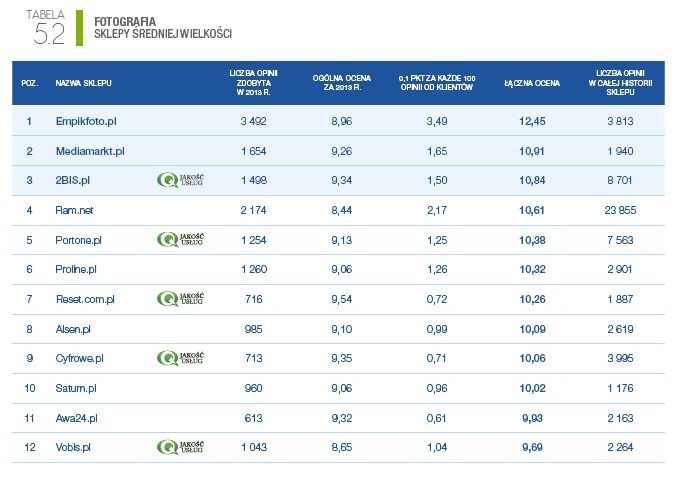The image size is (681, 488).
Task: Click the Liczba opinii w całej historii sklepu header
Action: tap(620, 82)
